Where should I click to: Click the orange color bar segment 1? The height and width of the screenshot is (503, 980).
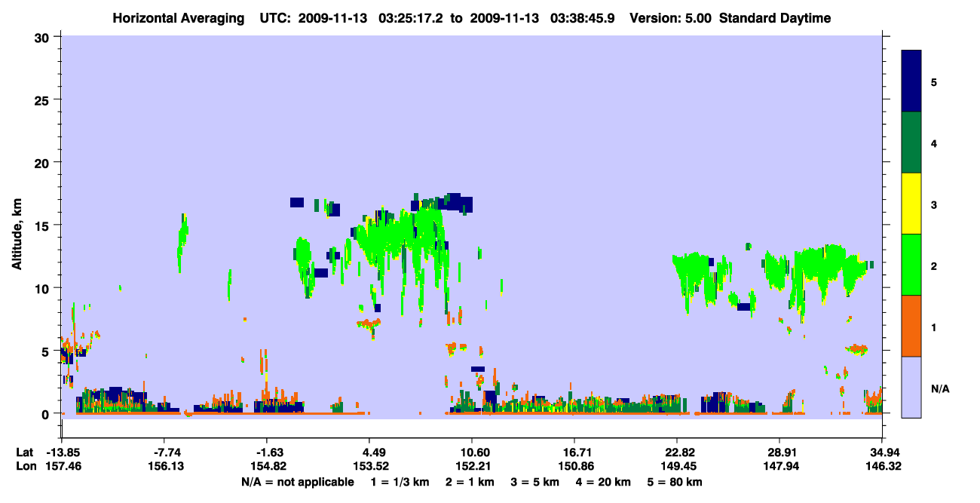(x=911, y=326)
